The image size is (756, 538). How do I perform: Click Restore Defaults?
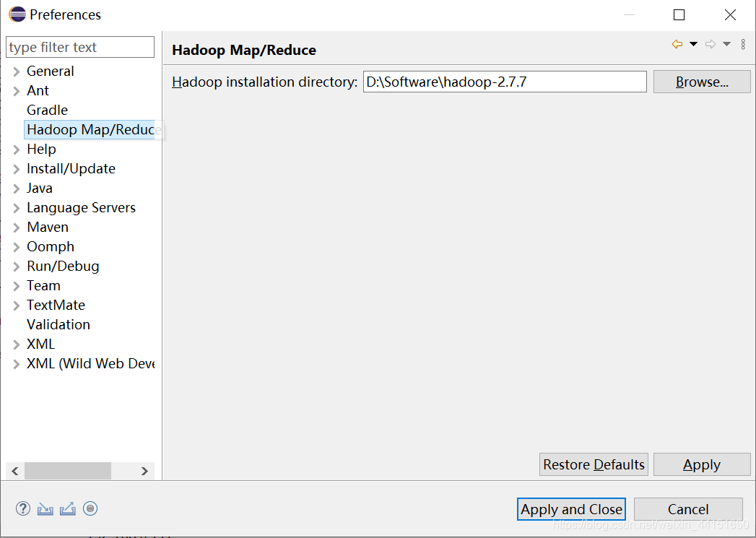(594, 464)
